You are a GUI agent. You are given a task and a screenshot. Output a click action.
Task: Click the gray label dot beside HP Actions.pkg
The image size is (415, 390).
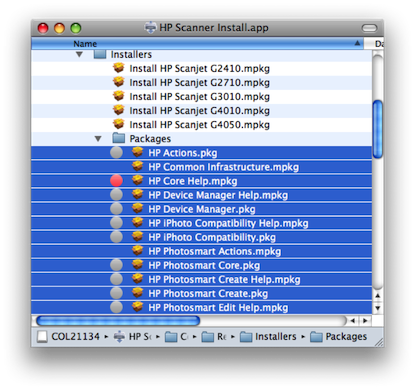(x=116, y=153)
